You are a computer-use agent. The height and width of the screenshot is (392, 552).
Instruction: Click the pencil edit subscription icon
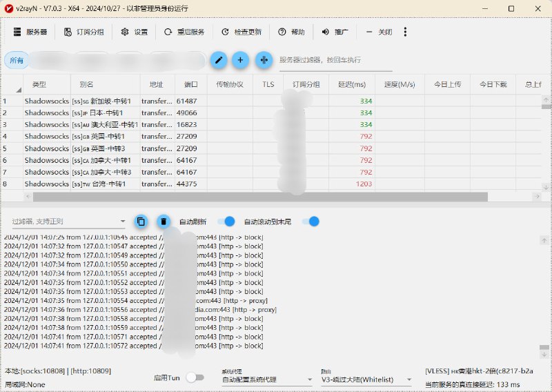219,60
